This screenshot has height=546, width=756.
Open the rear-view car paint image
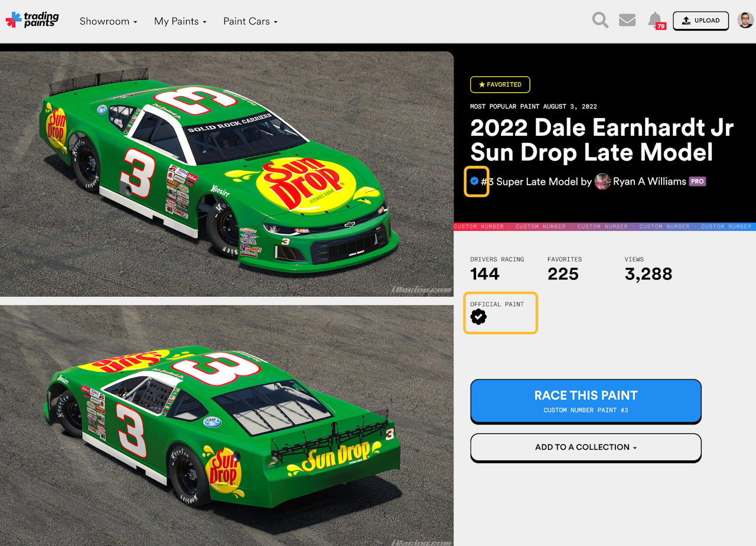pos(227,426)
